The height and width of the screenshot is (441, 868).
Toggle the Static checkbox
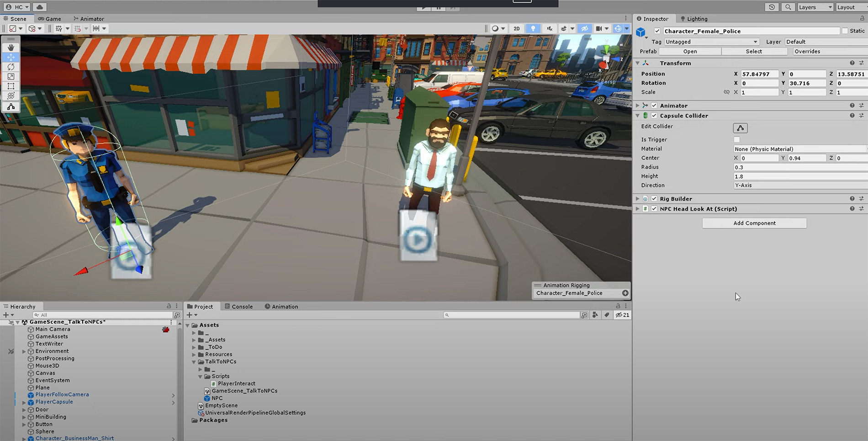tap(845, 31)
